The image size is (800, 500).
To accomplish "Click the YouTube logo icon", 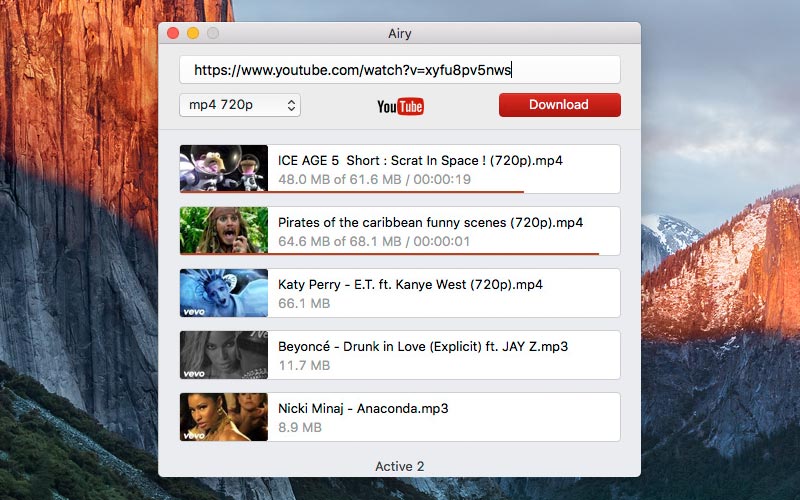I will pyautogui.click(x=401, y=106).
